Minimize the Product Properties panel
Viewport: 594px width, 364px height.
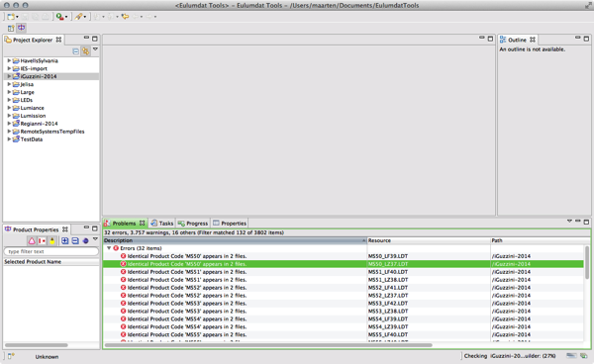point(86,227)
